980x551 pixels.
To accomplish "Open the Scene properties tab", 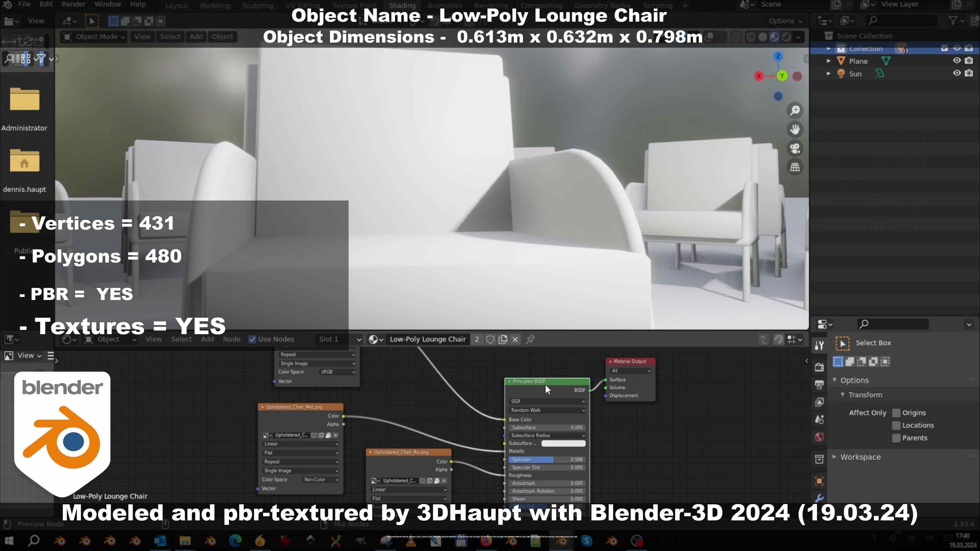I will click(x=819, y=419).
